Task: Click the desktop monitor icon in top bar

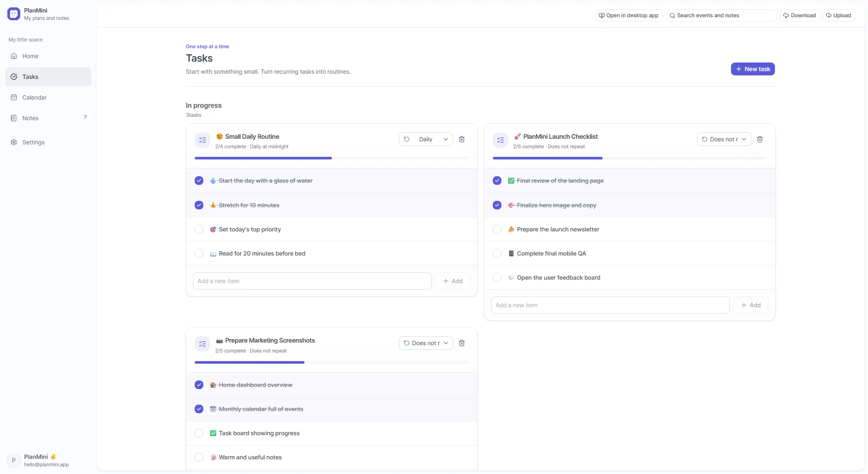Action: (602, 16)
